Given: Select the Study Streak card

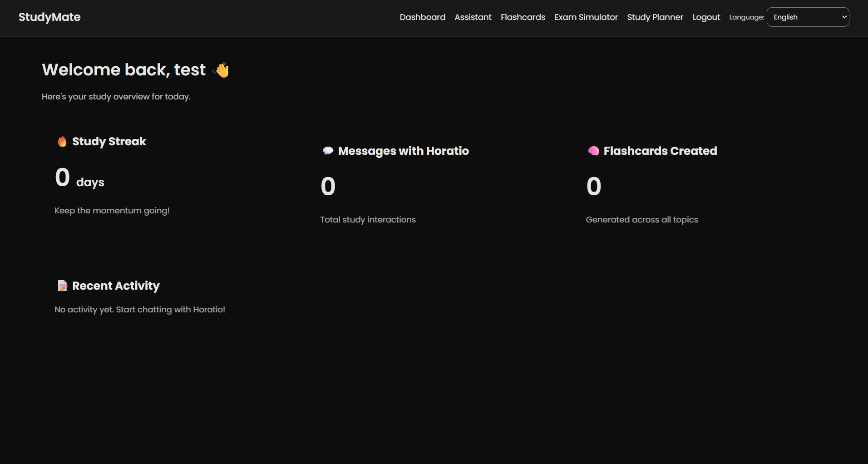Looking at the screenshot, I should click(x=112, y=177).
